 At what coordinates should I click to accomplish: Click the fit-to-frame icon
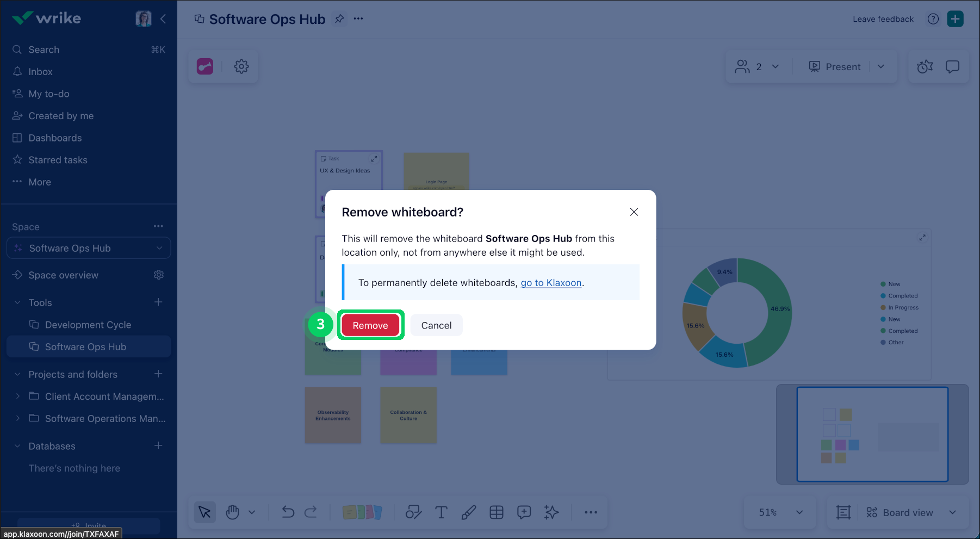click(843, 512)
